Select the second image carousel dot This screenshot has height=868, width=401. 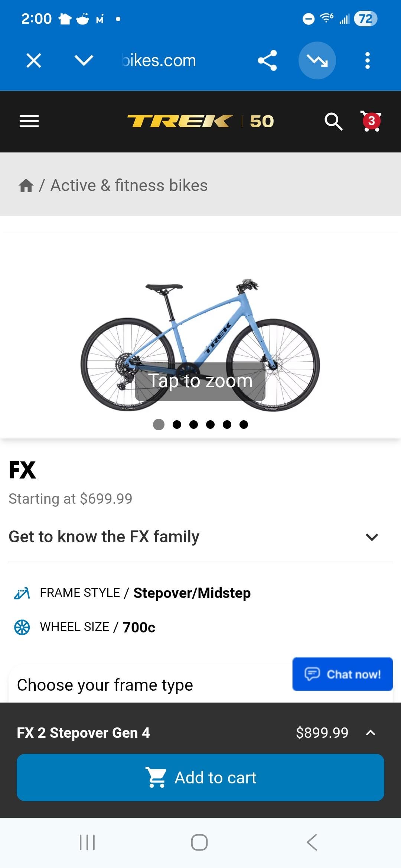(177, 424)
